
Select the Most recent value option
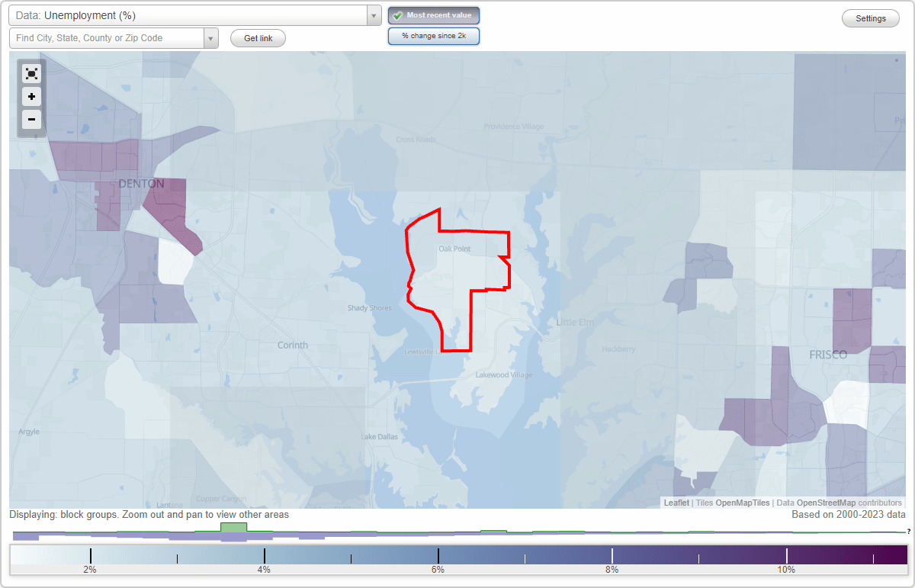click(x=434, y=15)
